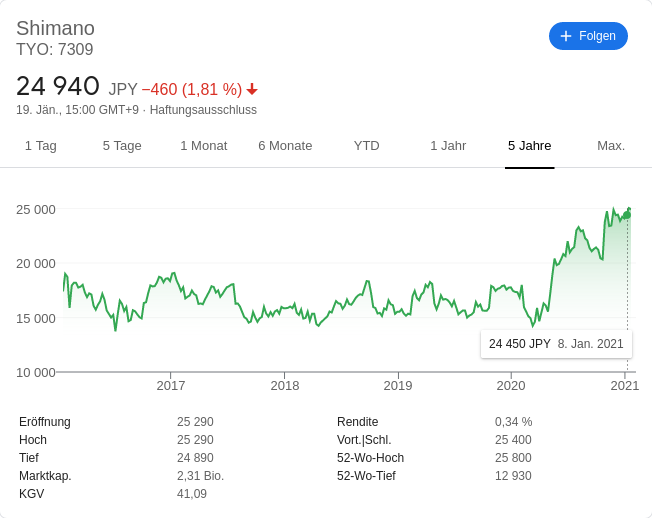Image resolution: width=652 pixels, height=518 pixels.
Task: Click the 25 000 y-axis label
Action: point(36,210)
